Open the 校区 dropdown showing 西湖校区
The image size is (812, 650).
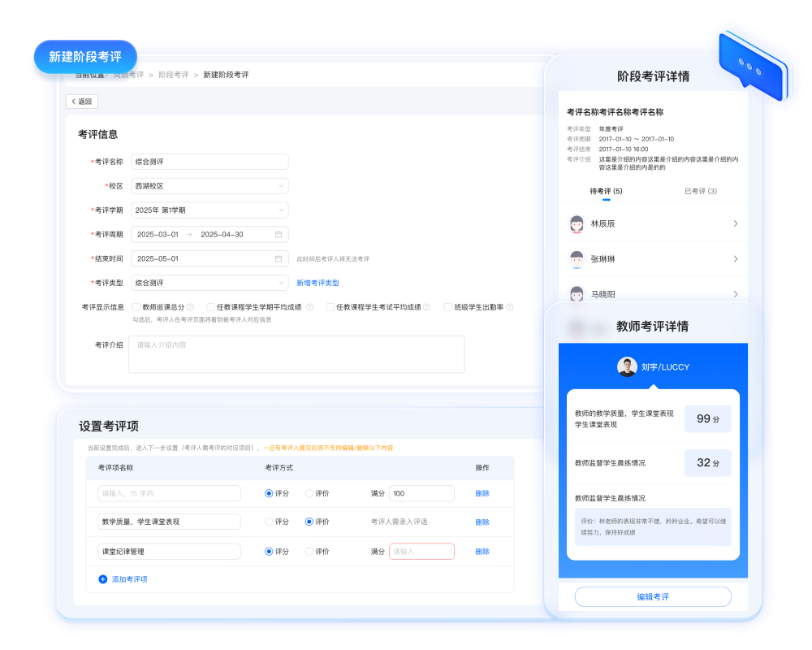click(209, 186)
